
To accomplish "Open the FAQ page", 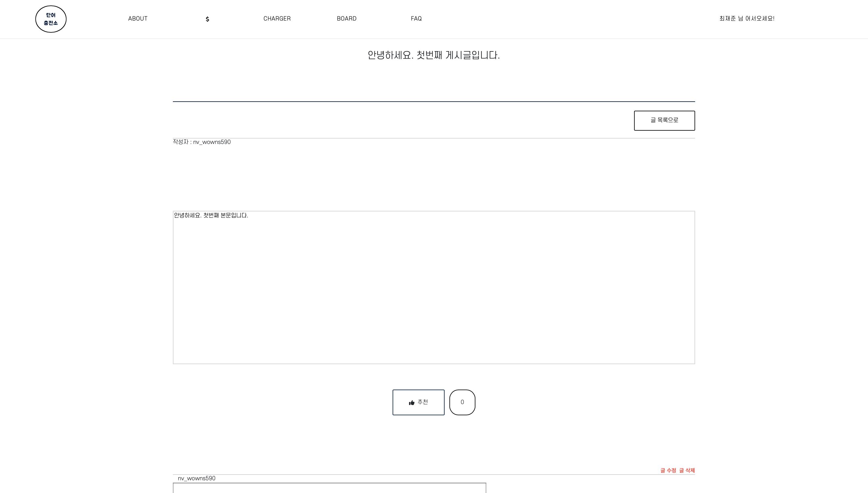I will tap(416, 19).
